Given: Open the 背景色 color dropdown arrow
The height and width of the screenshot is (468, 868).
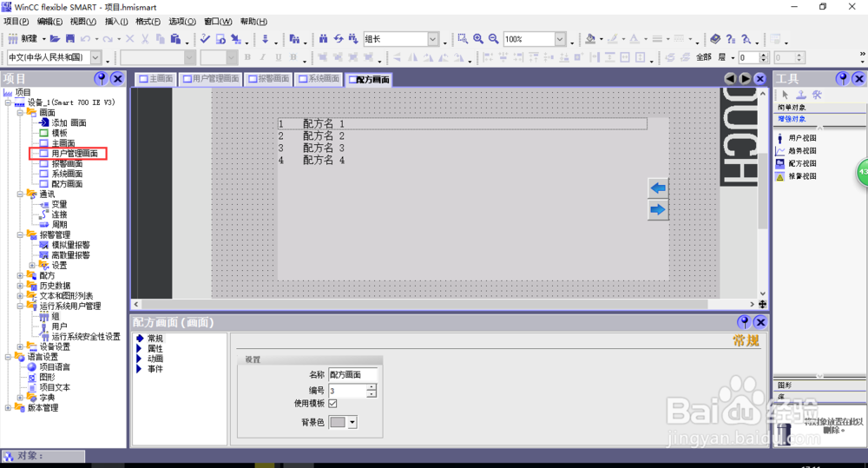Looking at the screenshot, I should click(x=352, y=422).
